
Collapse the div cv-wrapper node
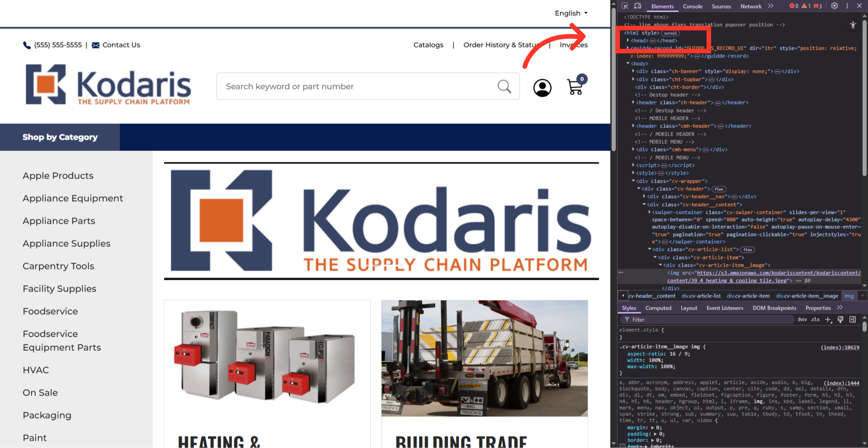[633, 181]
